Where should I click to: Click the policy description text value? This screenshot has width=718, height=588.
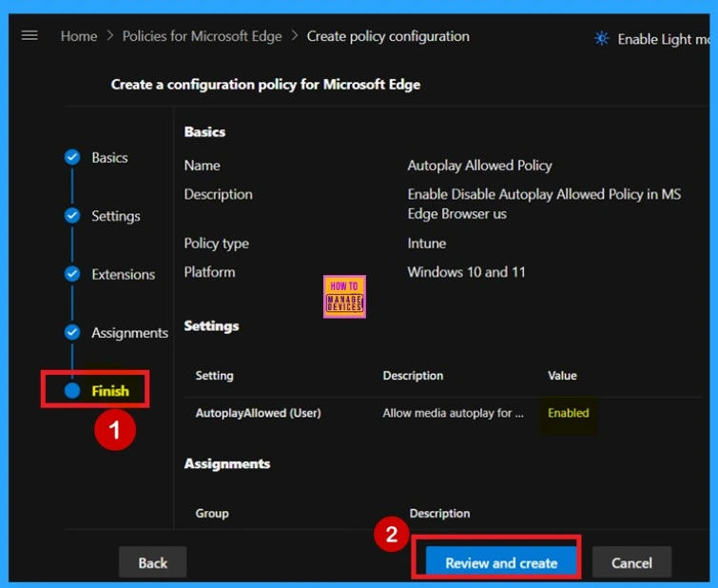click(x=544, y=204)
